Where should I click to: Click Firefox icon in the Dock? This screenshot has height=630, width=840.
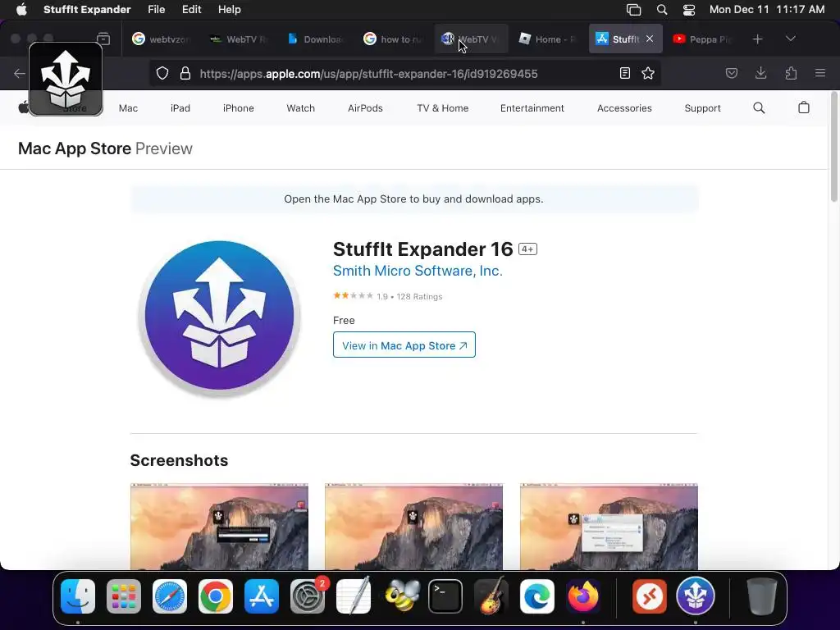point(583,596)
